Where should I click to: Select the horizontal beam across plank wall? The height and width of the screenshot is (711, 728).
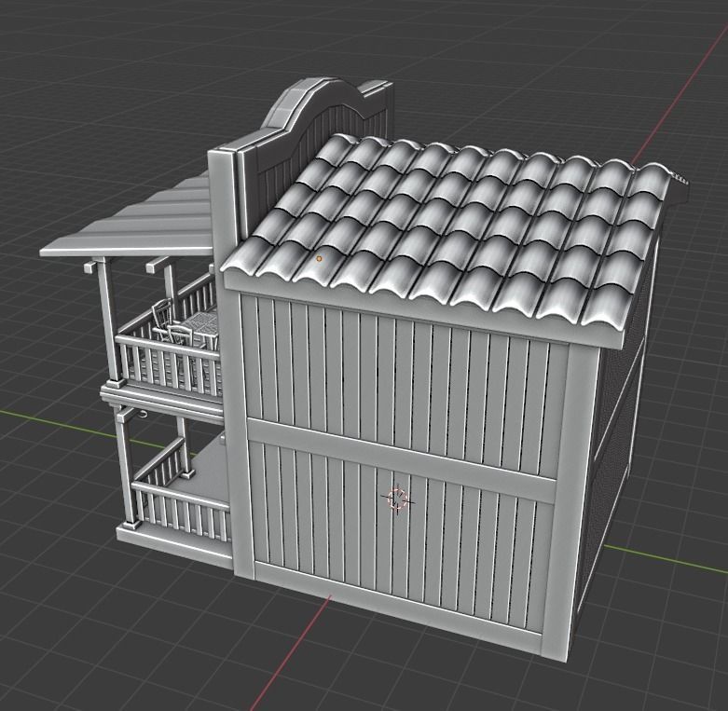pos(401,461)
